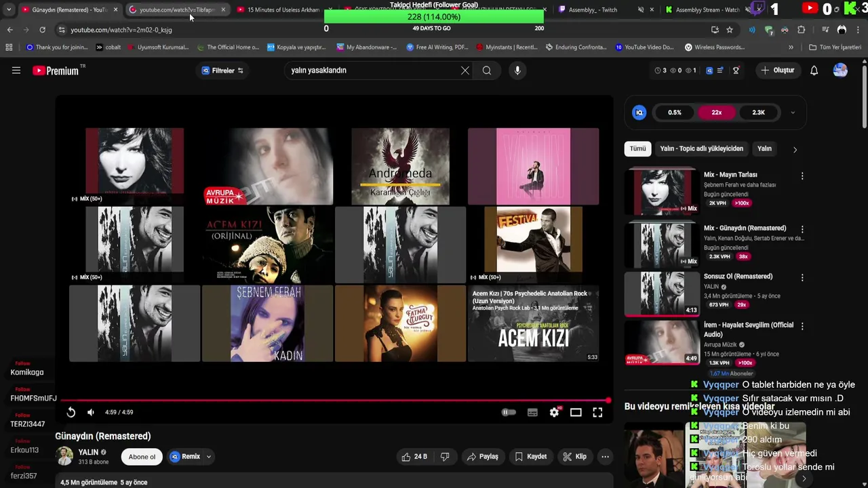
Task: Select the Acem Kızı Psychedelic Anatolian Rock suggestion
Action: (533, 323)
